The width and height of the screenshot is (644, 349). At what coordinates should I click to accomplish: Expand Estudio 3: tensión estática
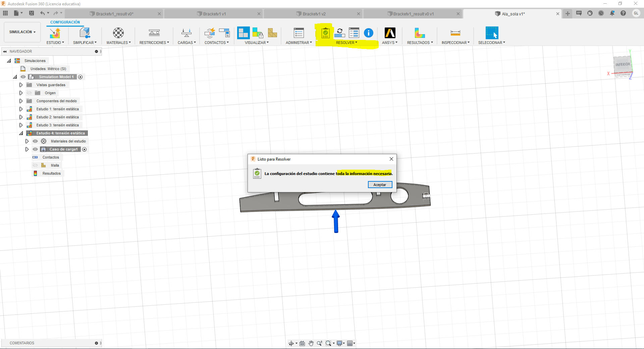(x=21, y=125)
